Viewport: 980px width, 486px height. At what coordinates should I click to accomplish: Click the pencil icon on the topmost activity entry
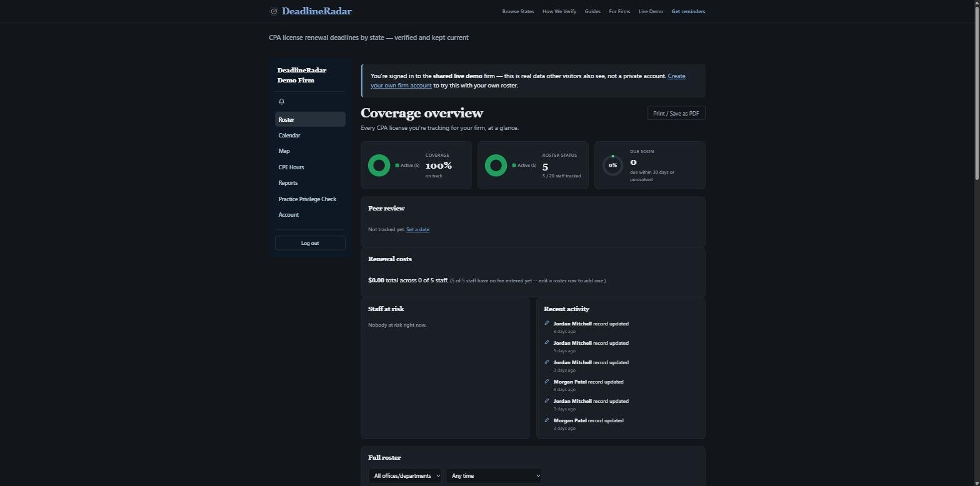547,323
